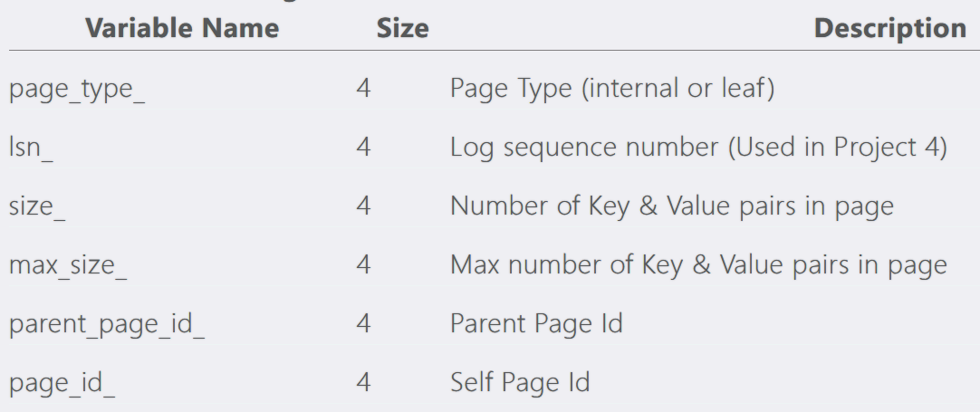Click the "Number of Key & Value pairs" description
The image size is (980, 412).
point(671,206)
